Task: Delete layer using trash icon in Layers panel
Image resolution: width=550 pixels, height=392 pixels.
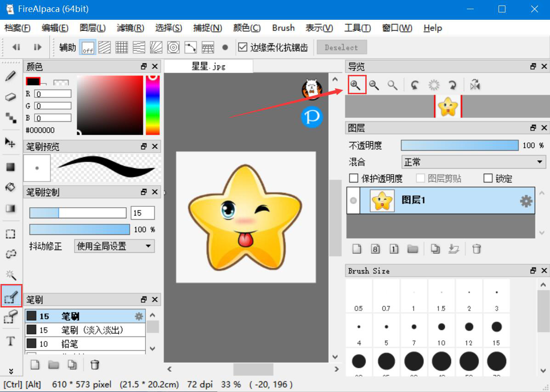Action: (476, 249)
